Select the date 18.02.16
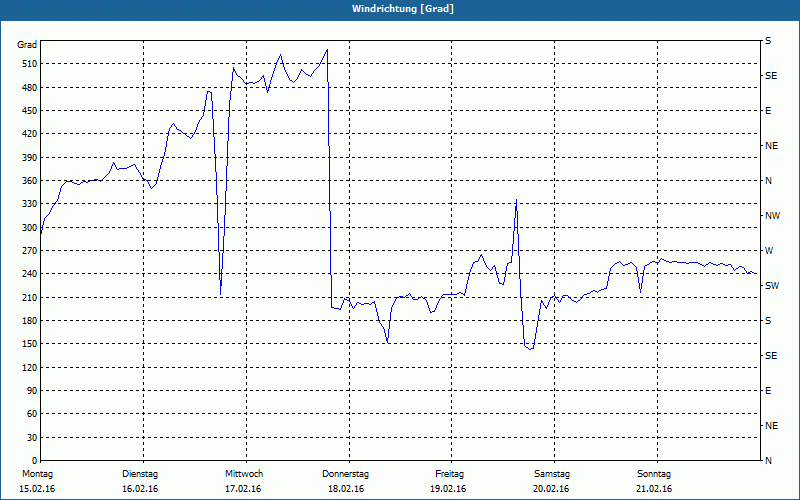Viewport: 800px width, 500px height. (x=346, y=489)
